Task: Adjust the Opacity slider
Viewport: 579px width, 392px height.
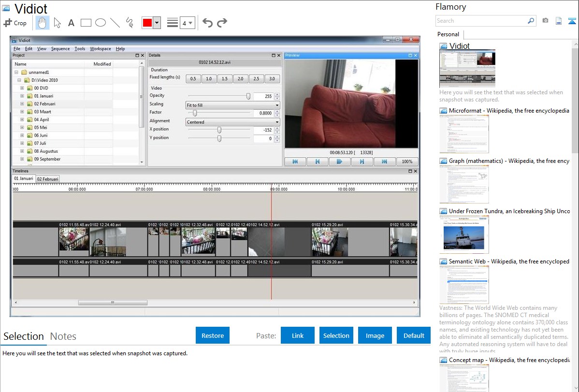Action: (248, 96)
